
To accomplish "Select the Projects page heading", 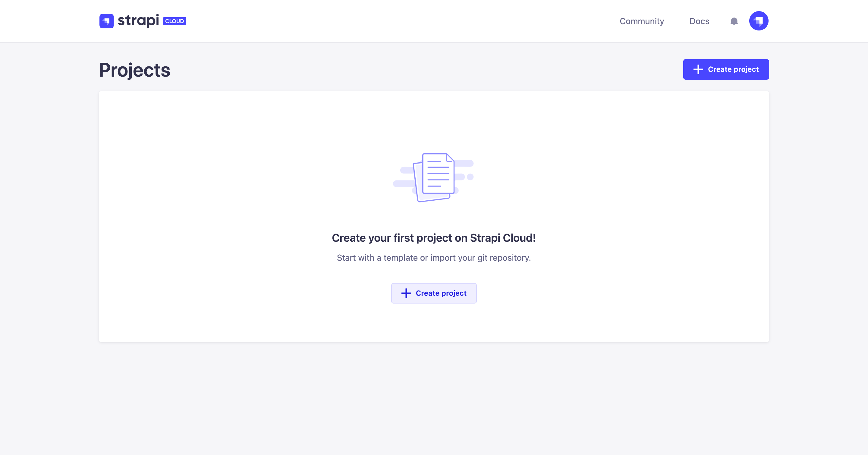I will (134, 70).
